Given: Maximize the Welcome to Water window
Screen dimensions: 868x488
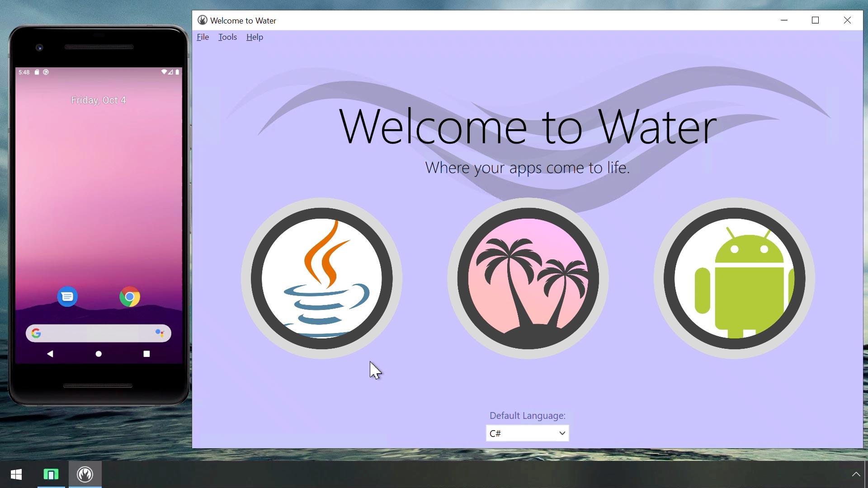Looking at the screenshot, I should pos(816,20).
